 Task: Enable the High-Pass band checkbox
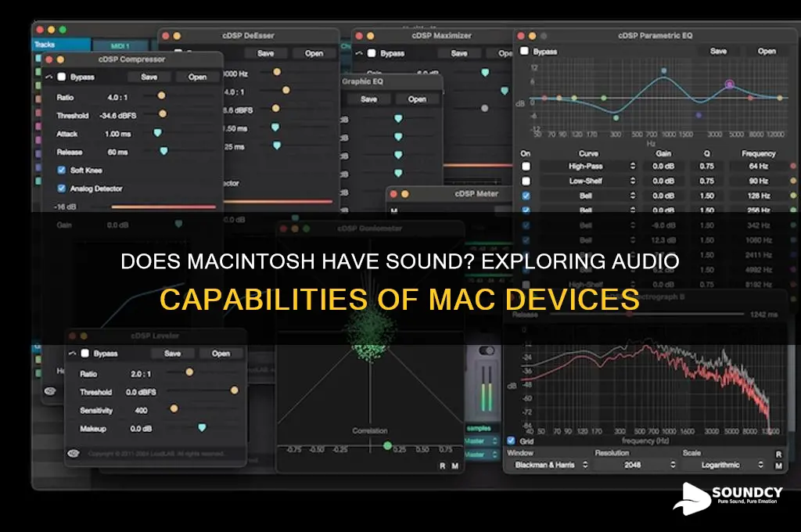[526, 166]
